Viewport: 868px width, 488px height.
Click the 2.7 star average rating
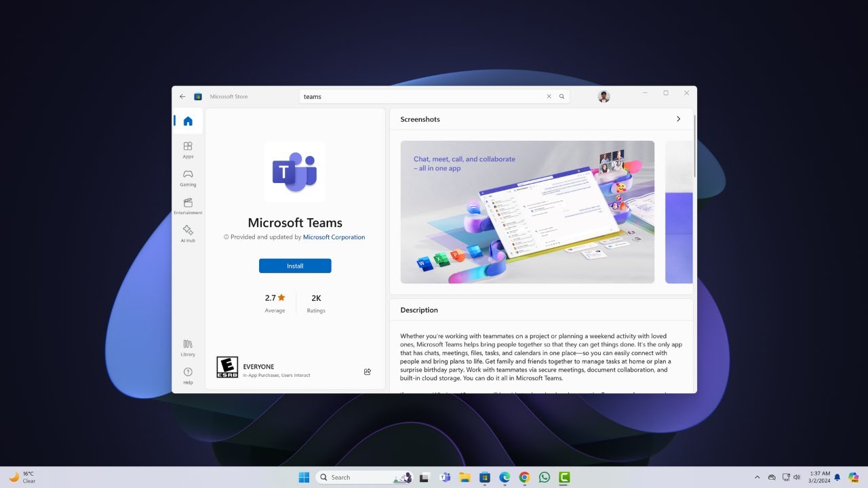coord(275,302)
